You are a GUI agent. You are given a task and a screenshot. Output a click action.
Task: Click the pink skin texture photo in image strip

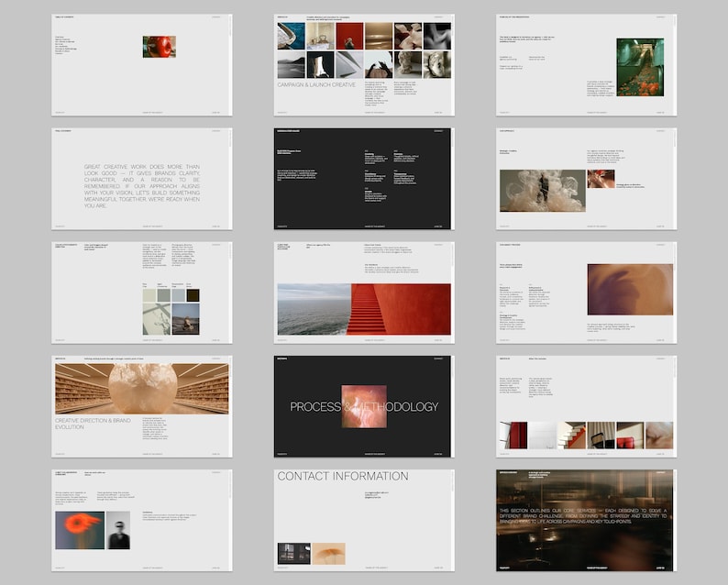coord(659,435)
